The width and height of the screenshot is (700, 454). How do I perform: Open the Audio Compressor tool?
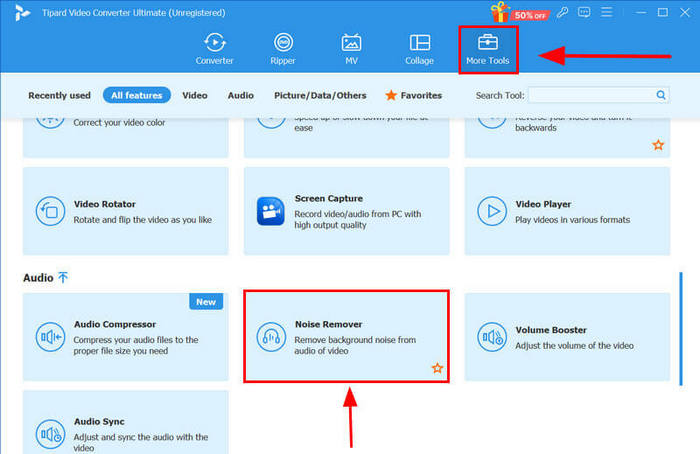[x=125, y=337]
